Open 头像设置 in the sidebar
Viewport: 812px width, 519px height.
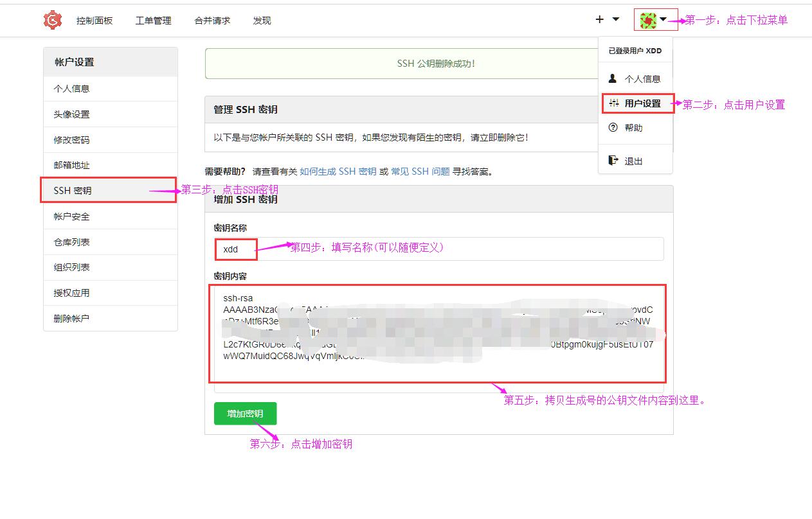coord(111,114)
